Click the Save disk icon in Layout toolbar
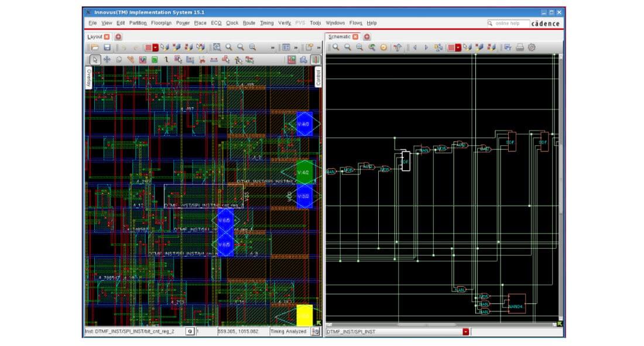This screenshot has width=644, height=346. 107,47
